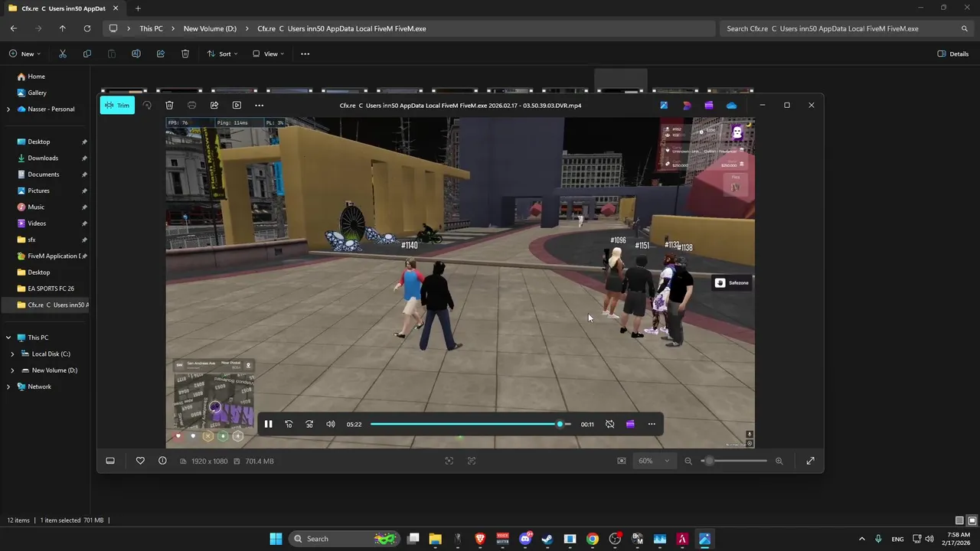The width and height of the screenshot is (980, 551).
Task: Click New Volume (D:) in the address bar
Action: [x=210, y=28]
